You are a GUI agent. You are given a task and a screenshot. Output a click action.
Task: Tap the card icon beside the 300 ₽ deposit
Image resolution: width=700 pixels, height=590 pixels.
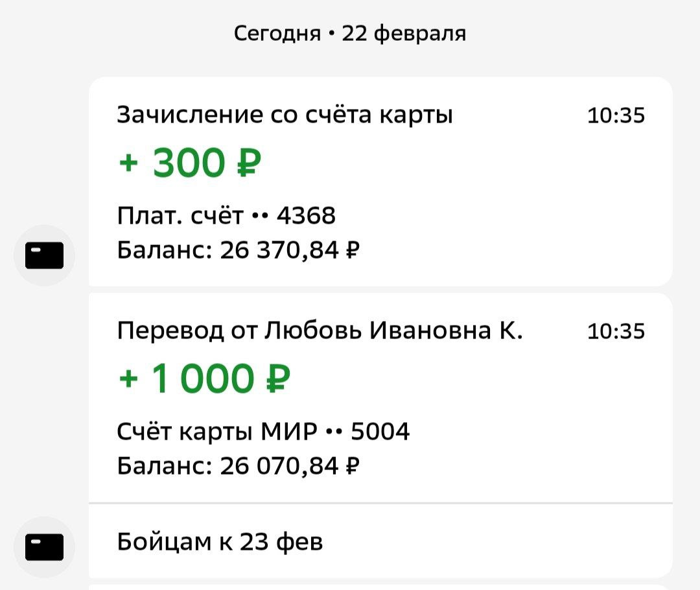[44, 255]
